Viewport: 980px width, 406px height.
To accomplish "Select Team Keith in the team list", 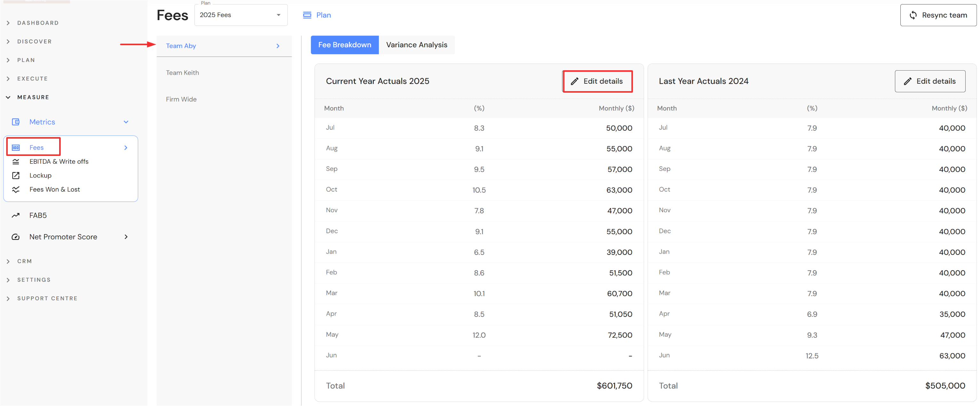I will click(x=182, y=73).
